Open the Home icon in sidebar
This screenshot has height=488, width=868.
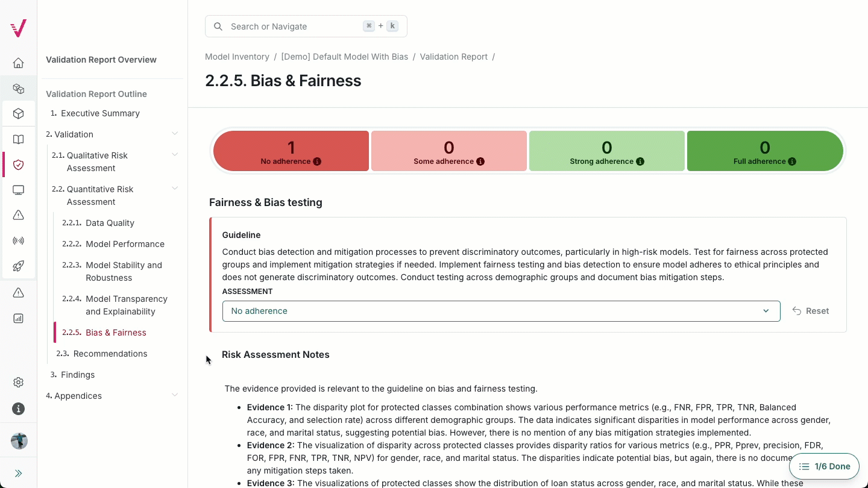[18, 63]
